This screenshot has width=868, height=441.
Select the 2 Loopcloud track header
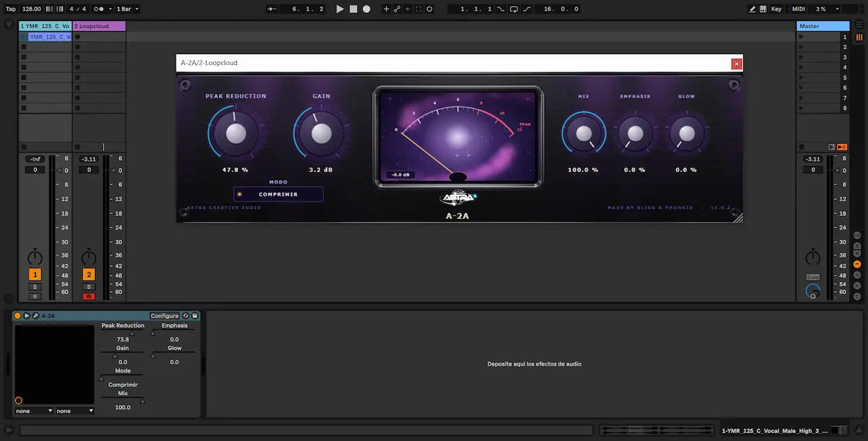(99, 26)
